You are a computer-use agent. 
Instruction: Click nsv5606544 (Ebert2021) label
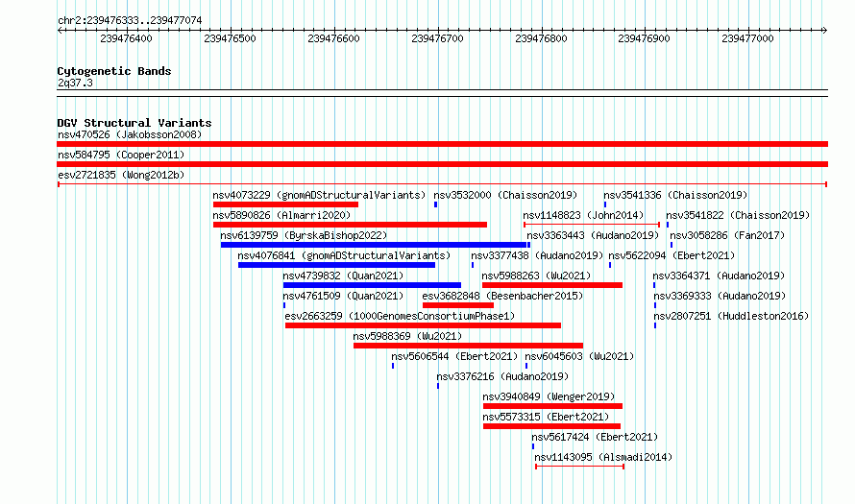[x=454, y=356]
